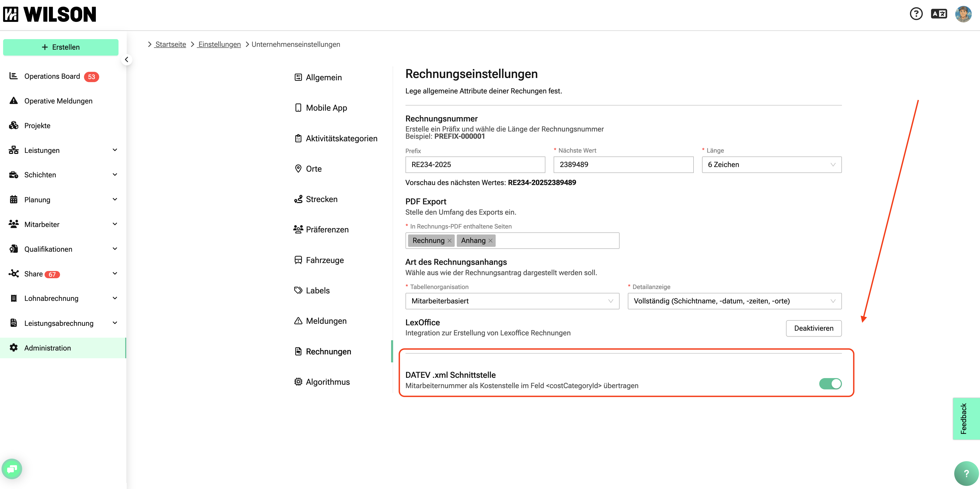The width and height of the screenshot is (980, 489).
Task: Select the Rechnungen settings tab
Action: click(323, 352)
